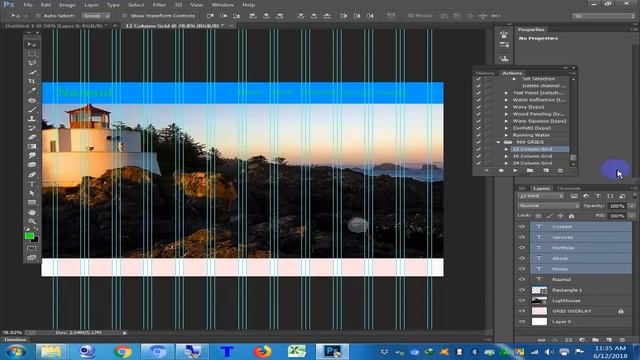Select the Eyedropper tool

[x=32, y=90]
